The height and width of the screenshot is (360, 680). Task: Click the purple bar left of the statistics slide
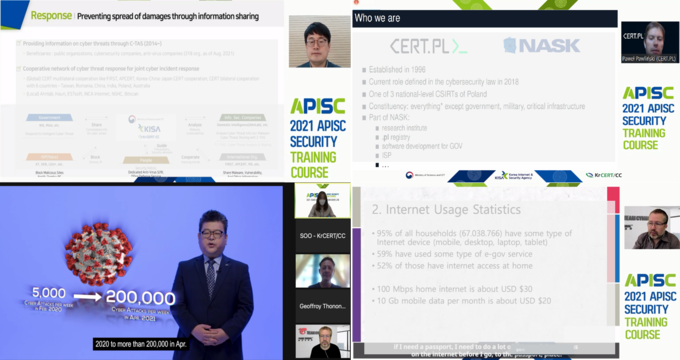[x=357, y=285]
